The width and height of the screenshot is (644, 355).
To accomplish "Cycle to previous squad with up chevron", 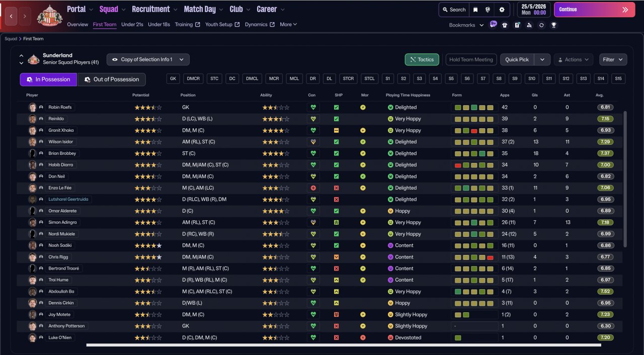I will (x=22, y=56).
